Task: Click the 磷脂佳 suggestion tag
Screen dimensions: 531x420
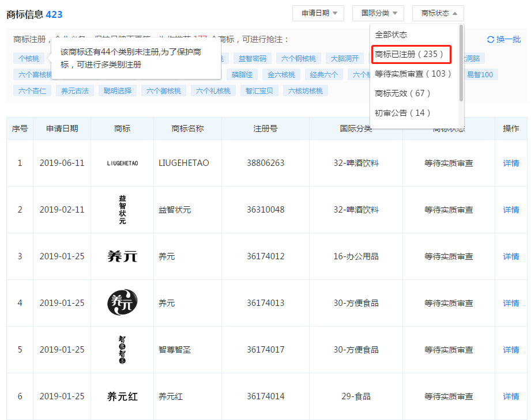Action: 242,74
